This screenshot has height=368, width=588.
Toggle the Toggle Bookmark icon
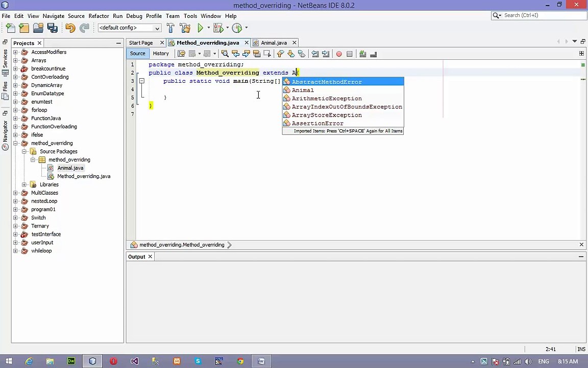302,54
